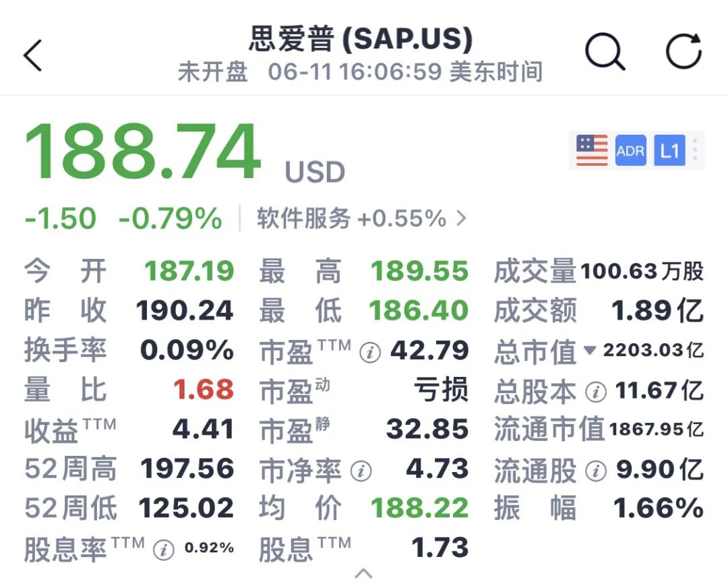Viewport: 728px width, 588px height.
Task: Tap the 成交量 100.63万股 value
Action: coord(641,271)
